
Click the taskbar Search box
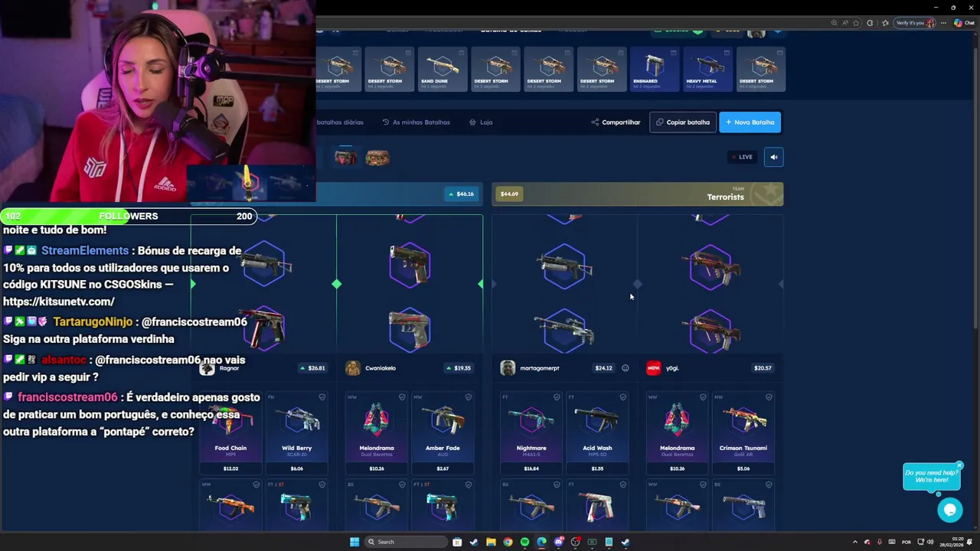point(406,542)
